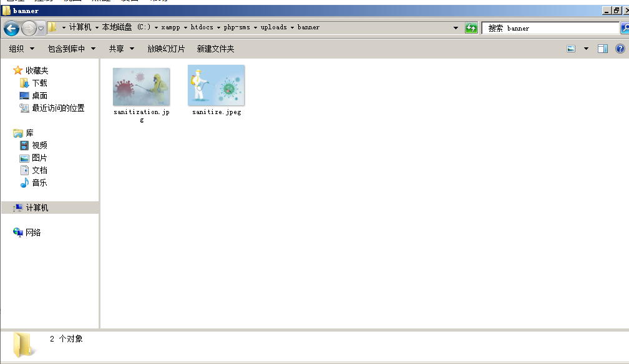Click the change view icon
629x364 pixels.
(x=571, y=49)
